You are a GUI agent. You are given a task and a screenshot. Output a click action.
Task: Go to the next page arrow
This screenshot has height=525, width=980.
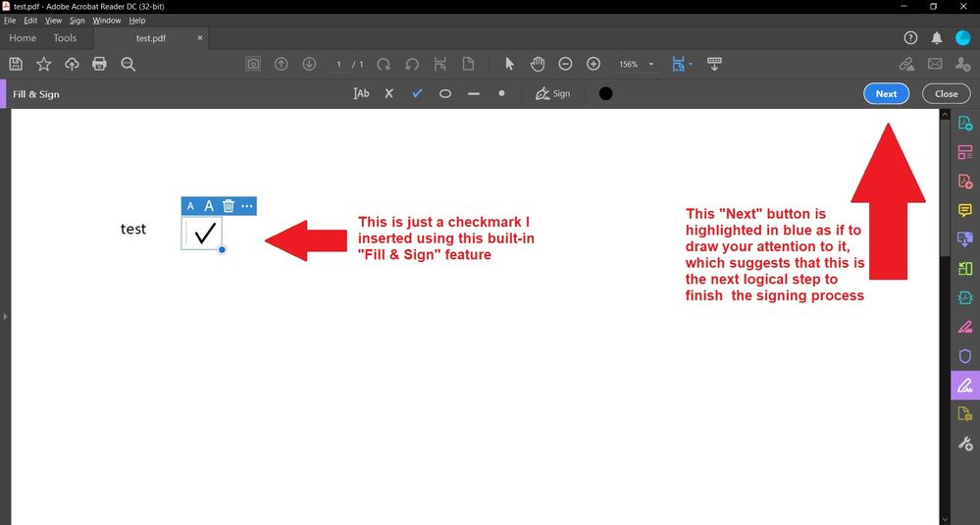pyautogui.click(x=309, y=64)
